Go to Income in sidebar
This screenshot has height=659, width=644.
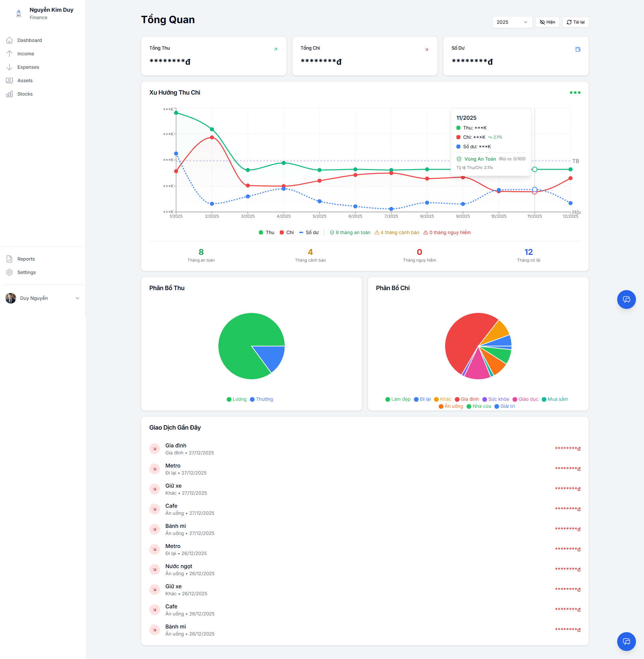click(26, 54)
